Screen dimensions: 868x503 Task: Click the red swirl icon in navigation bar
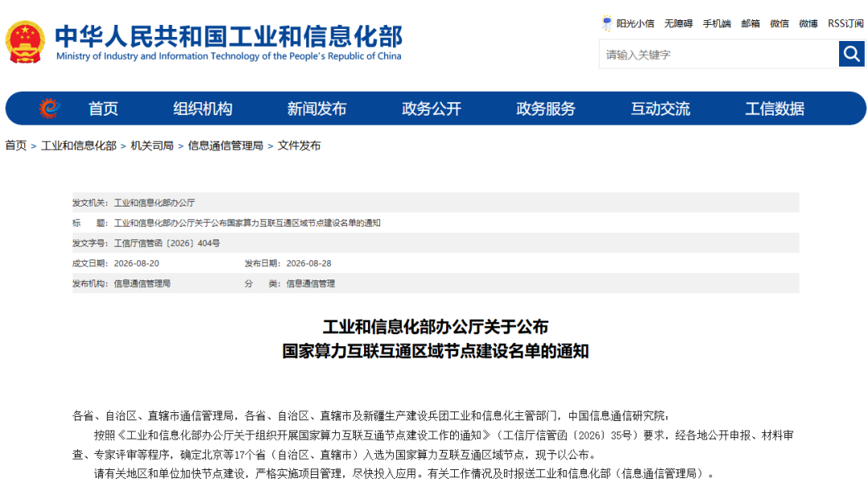pos(49,108)
